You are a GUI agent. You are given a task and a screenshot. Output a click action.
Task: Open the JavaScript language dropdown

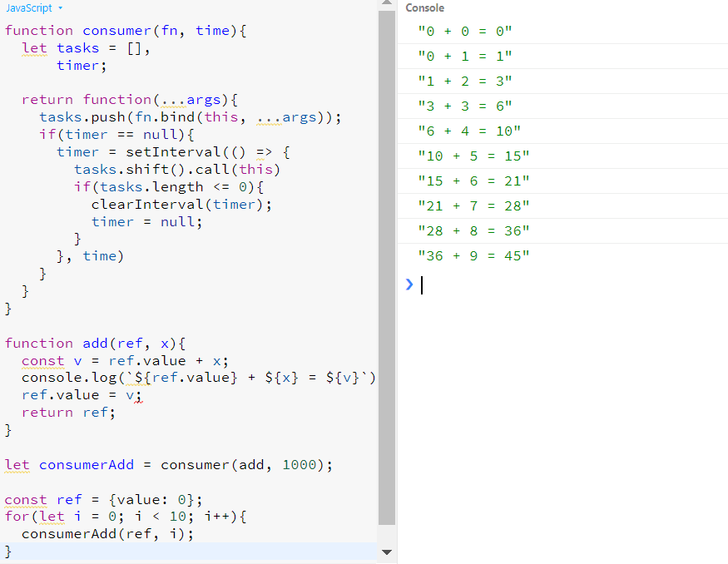pos(34,7)
